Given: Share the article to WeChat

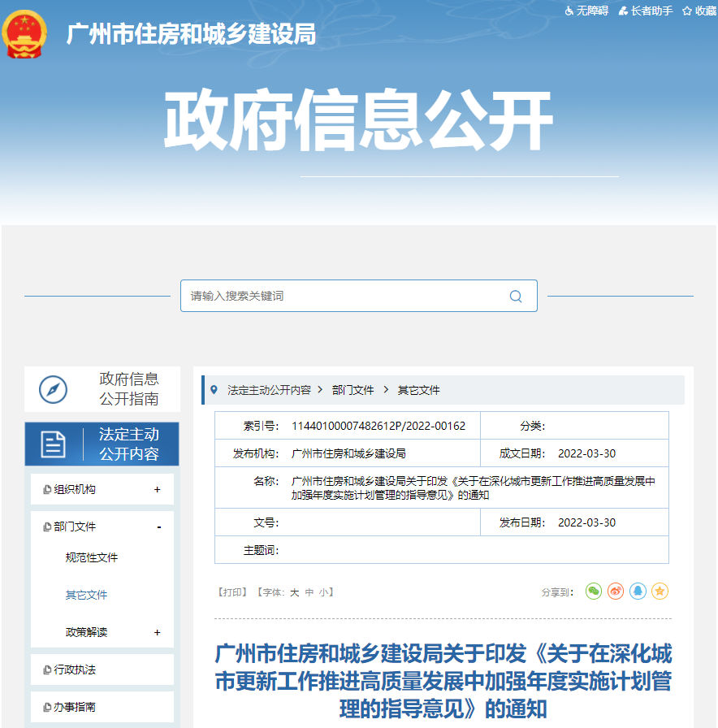Looking at the screenshot, I should [x=593, y=591].
